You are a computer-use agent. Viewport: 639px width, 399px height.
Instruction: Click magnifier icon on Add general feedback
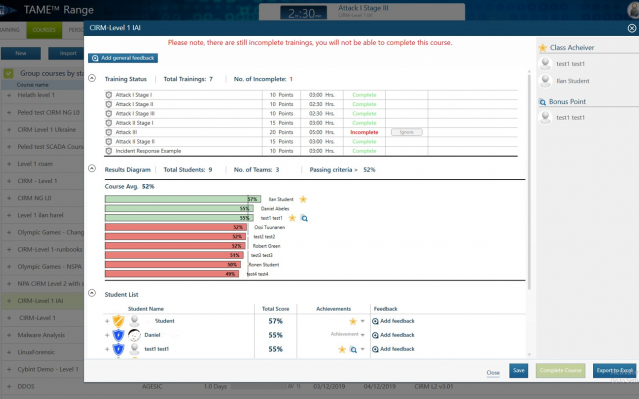pos(95,58)
